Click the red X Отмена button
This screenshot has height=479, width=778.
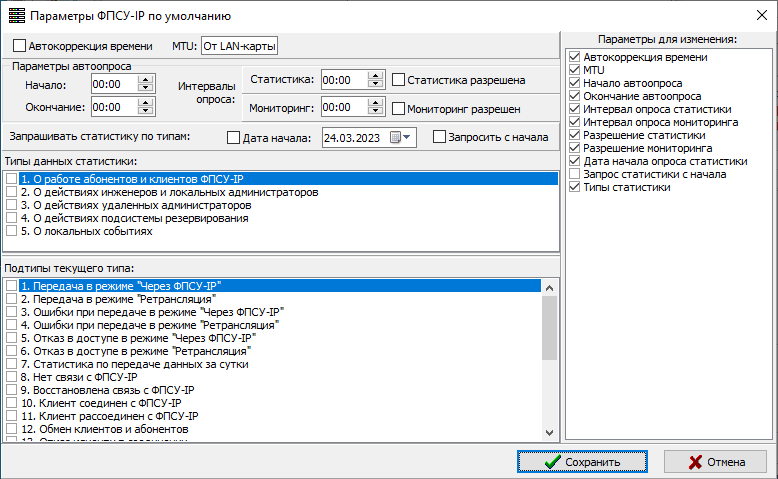[714, 462]
